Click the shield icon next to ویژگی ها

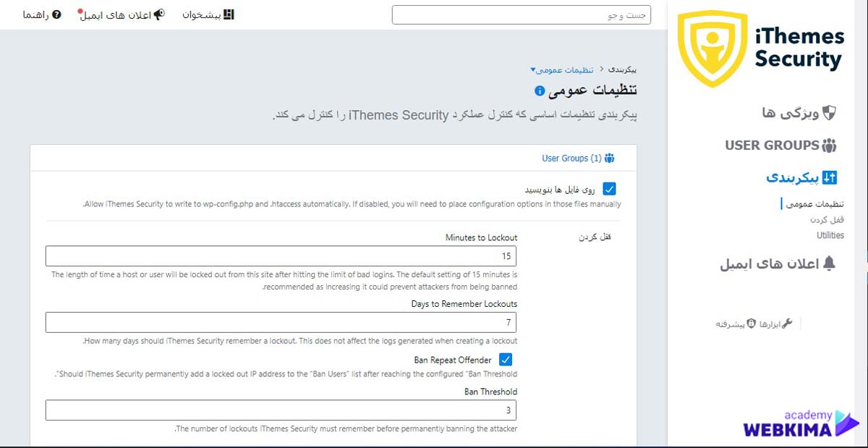click(829, 113)
